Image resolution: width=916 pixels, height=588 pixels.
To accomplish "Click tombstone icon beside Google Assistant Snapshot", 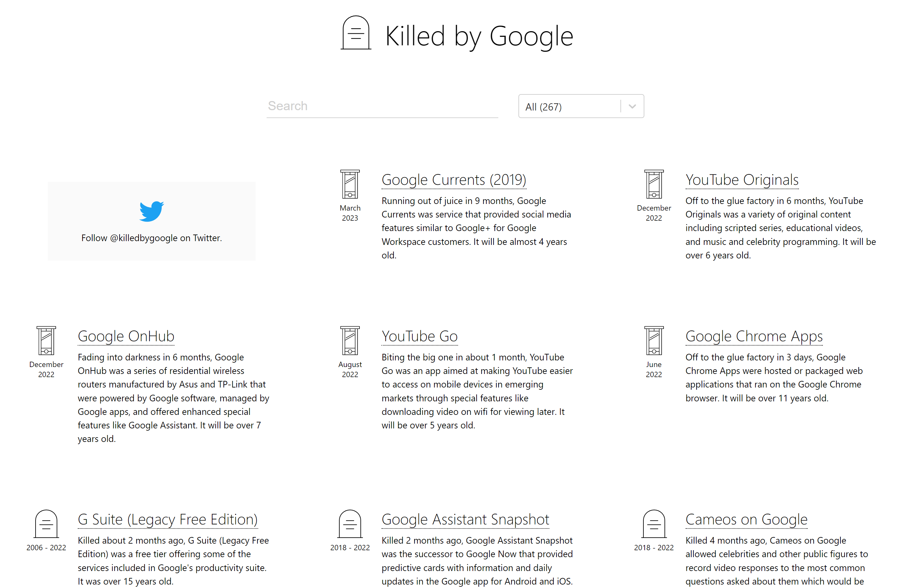I will point(350,523).
